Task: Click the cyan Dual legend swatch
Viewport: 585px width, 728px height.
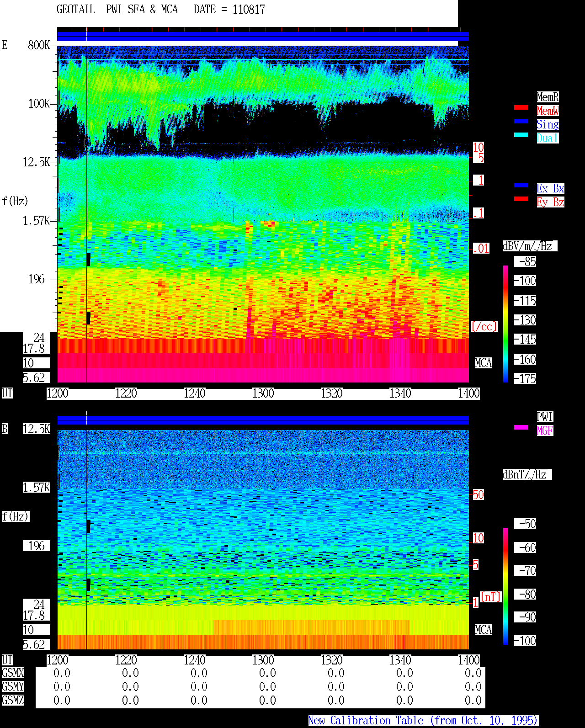Action: click(x=521, y=135)
